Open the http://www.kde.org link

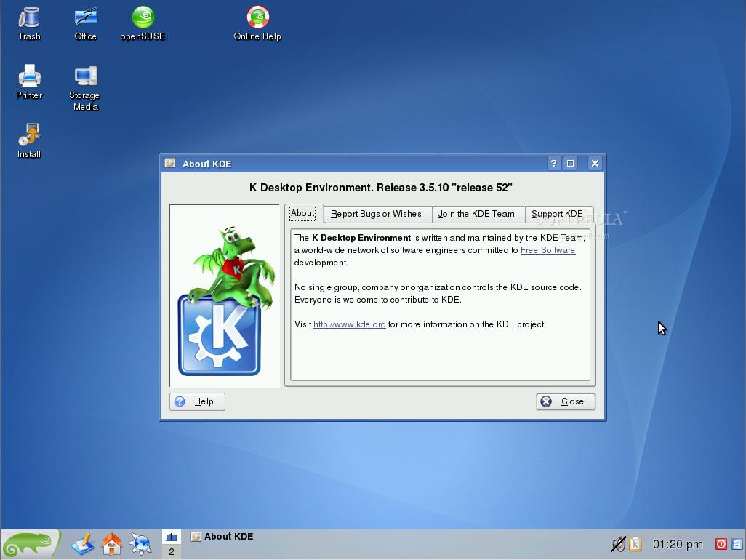(x=349, y=324)
